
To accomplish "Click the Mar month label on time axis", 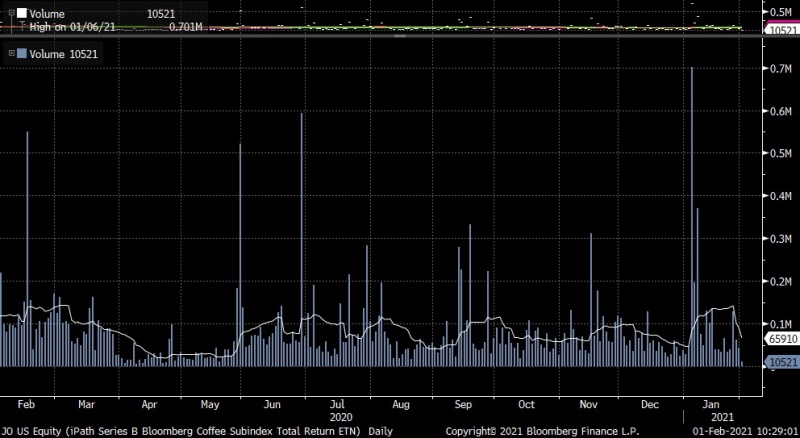I will [x=86, y=404].
